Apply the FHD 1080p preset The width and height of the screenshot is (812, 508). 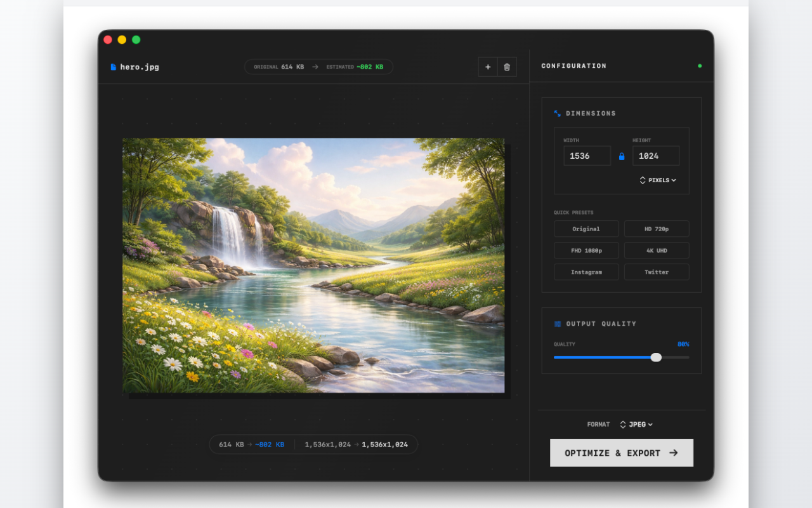click(586, 250)
